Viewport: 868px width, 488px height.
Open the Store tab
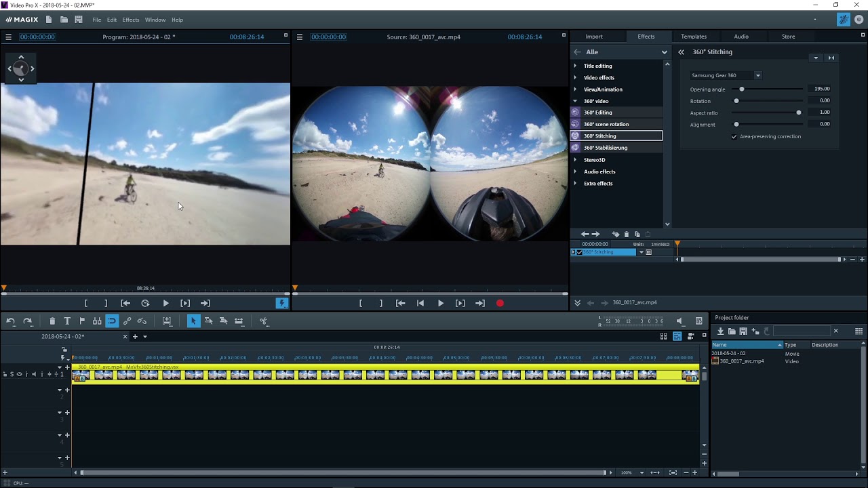coord(788,37)
